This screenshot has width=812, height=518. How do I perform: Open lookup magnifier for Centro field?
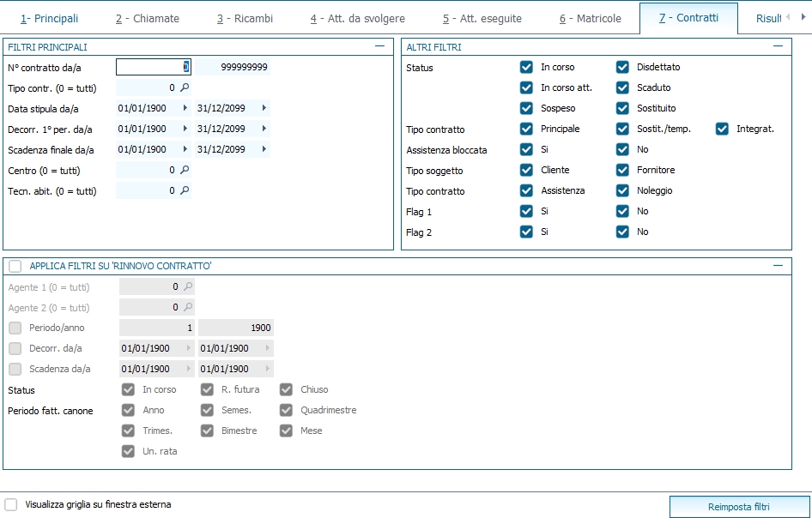pyautogui.click(x=185, y=171)
